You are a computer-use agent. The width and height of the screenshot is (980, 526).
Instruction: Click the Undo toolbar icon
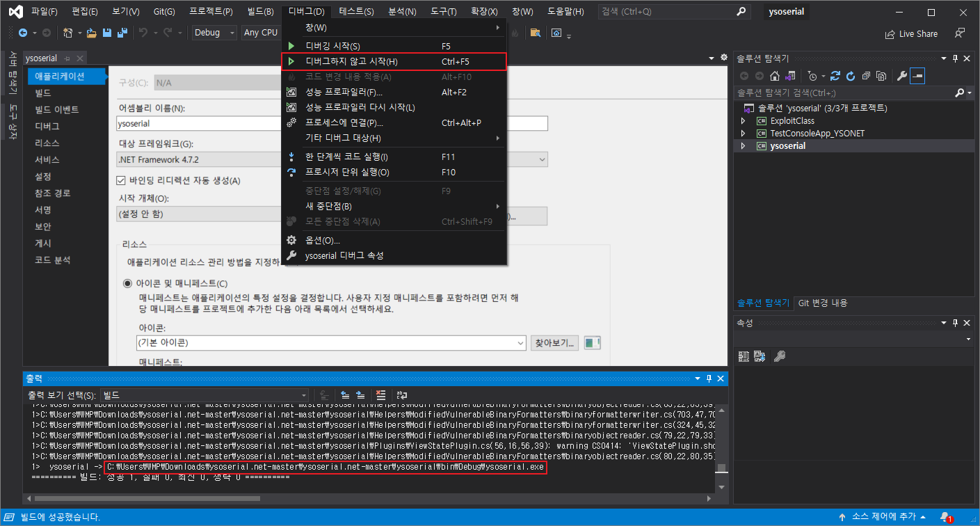[x=143, y=33]
